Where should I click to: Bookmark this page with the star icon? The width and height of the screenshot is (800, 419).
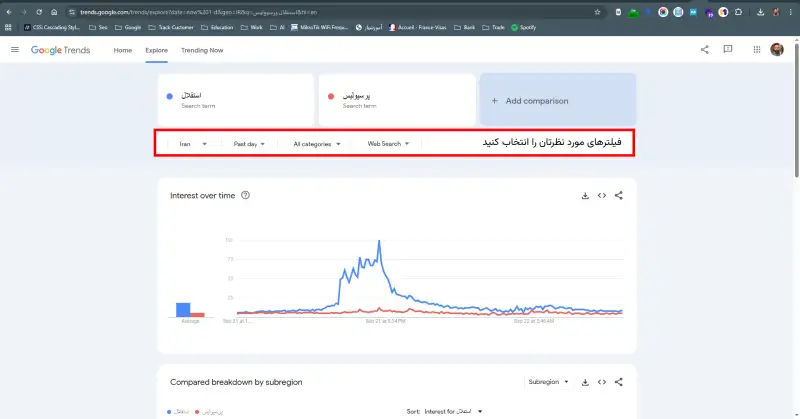[597, 12]
